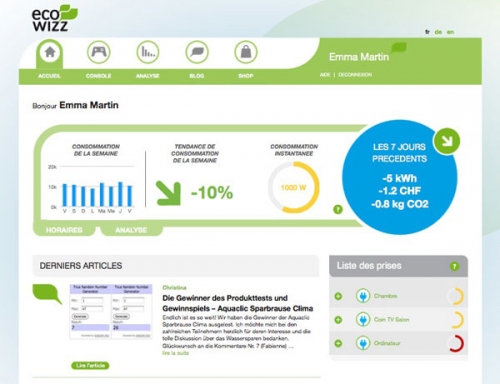
Task: Open the Analyse bar chart icon
Action: pyautogui.click(x=148, y=52)
